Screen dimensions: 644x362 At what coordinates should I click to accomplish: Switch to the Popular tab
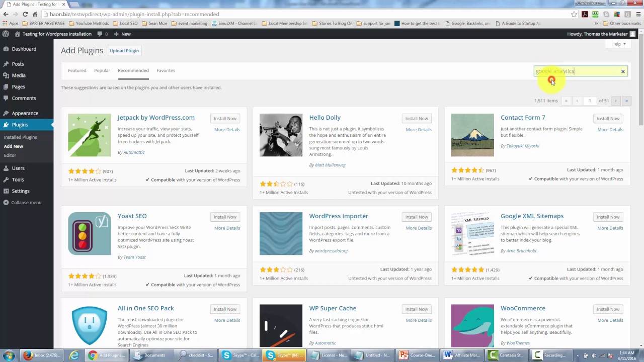(x=102, y=70)
